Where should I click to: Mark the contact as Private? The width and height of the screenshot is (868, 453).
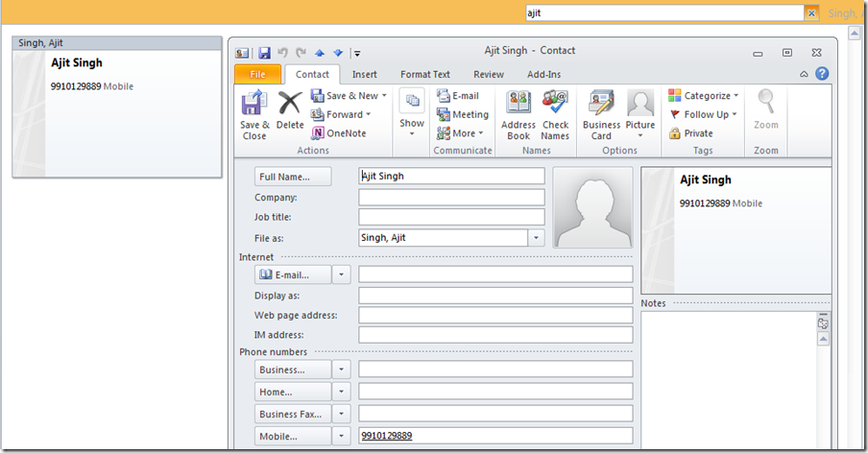691,133
